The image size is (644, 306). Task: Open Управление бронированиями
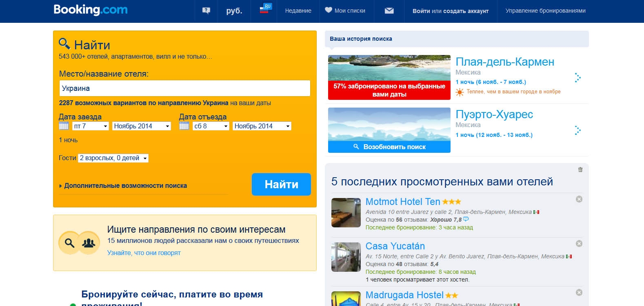546,11
